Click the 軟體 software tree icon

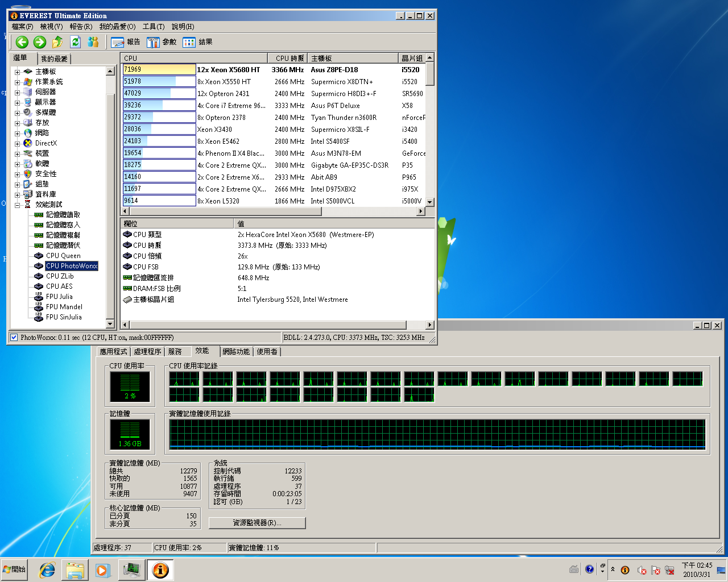click(28, 164)
